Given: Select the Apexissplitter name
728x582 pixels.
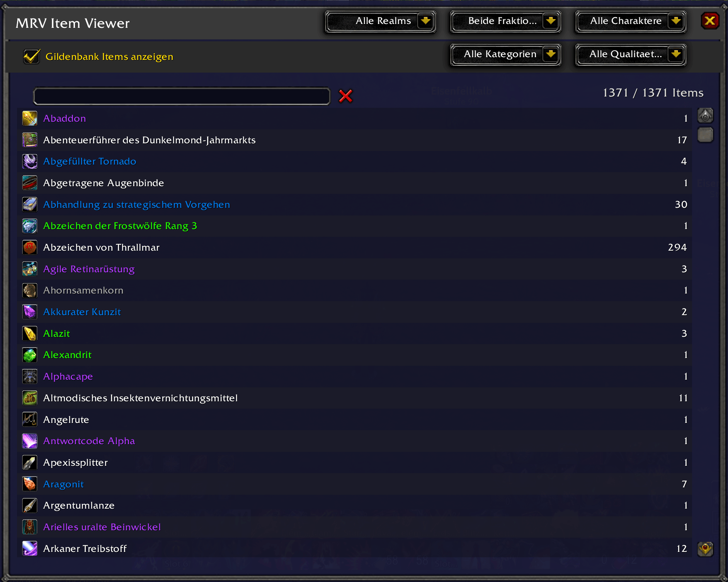Looking at the screenshot, I should pos(75,463).
